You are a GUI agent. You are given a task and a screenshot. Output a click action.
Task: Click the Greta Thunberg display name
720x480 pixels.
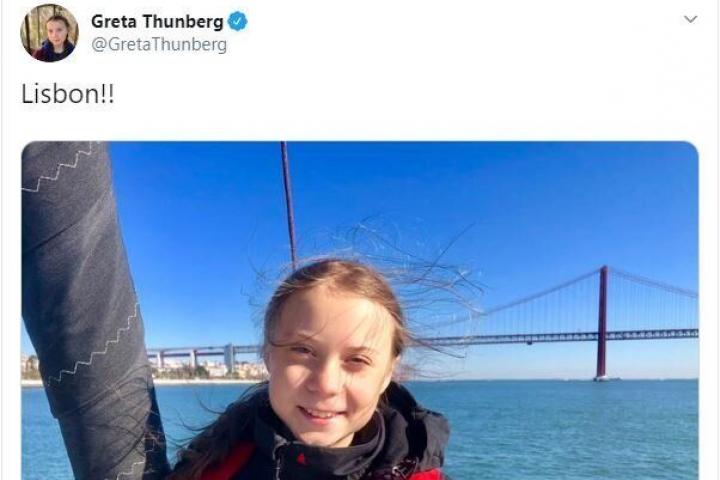coord(157,22)
